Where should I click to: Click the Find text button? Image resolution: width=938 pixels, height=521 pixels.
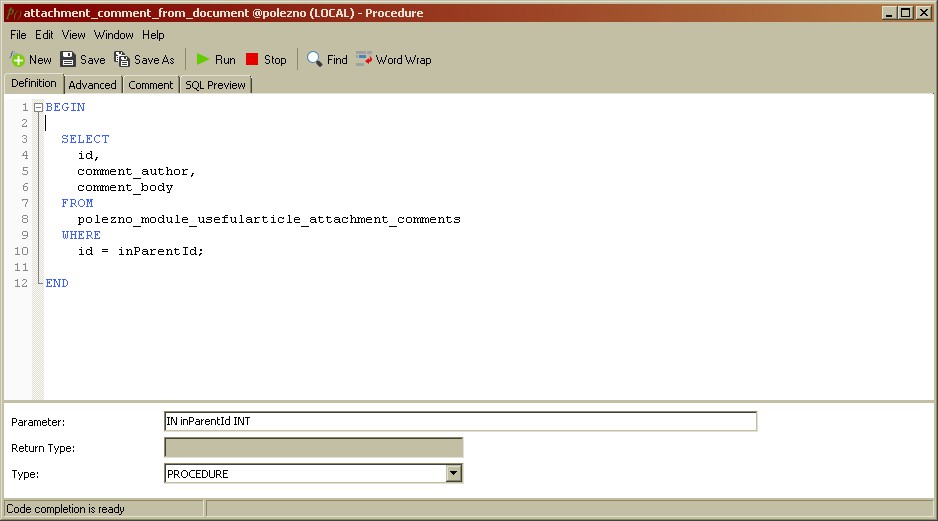click(x=337, y=60)
